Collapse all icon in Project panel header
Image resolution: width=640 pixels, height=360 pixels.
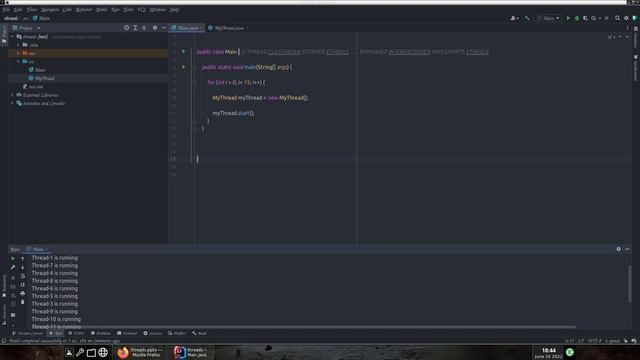(144, 28)
